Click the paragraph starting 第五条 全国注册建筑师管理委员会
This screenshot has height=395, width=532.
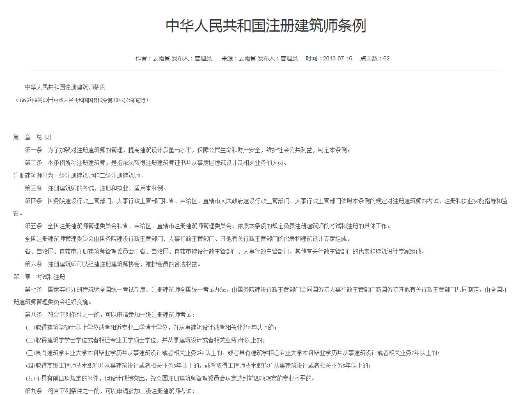(209, 226)
